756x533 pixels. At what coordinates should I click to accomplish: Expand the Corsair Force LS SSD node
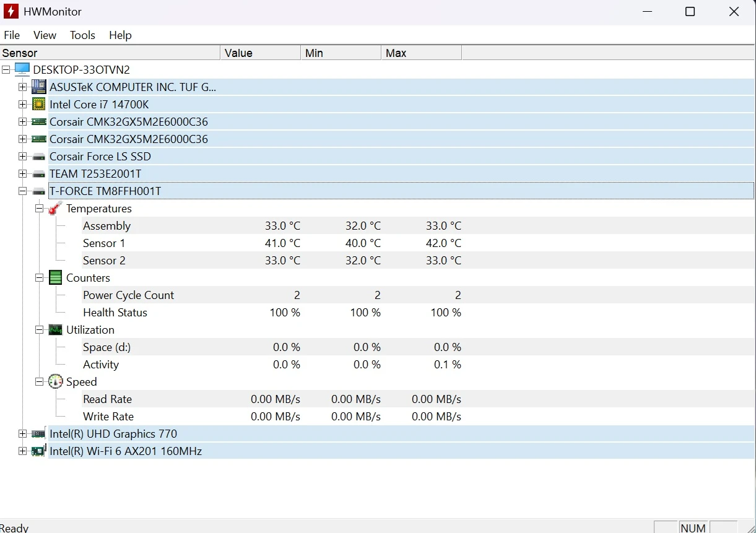click(x=23, y=157)
